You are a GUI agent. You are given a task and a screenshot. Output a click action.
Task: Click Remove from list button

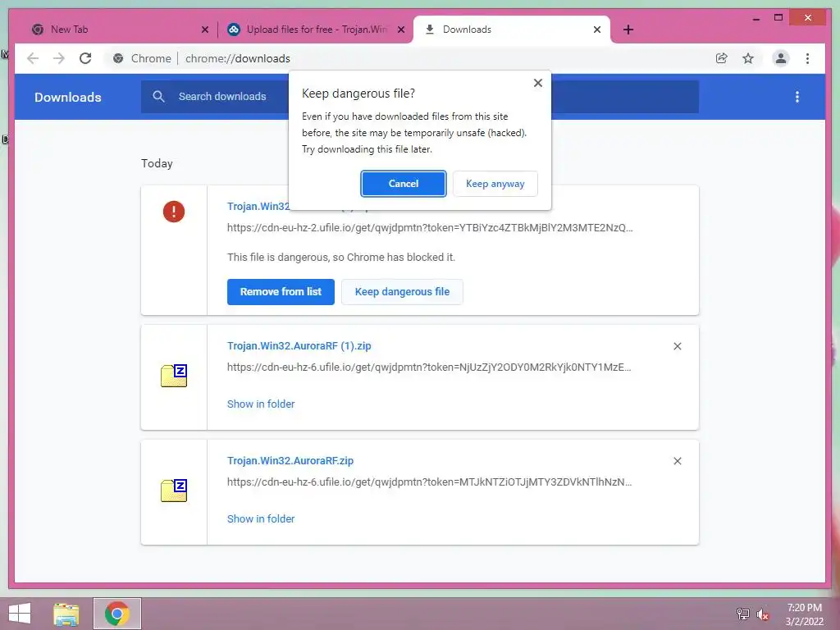click(281, 292)
